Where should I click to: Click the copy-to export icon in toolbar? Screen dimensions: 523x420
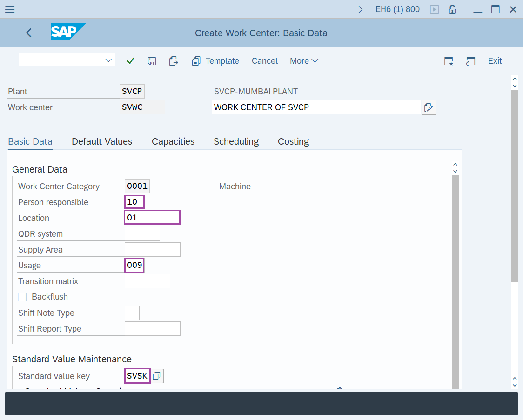(x=174, y=61)
